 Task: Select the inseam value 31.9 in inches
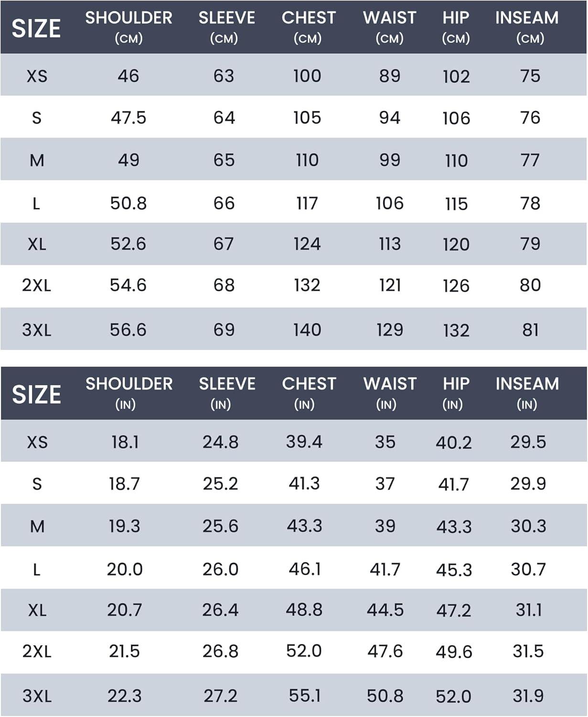pyautogui.click(x=528, y=695)
